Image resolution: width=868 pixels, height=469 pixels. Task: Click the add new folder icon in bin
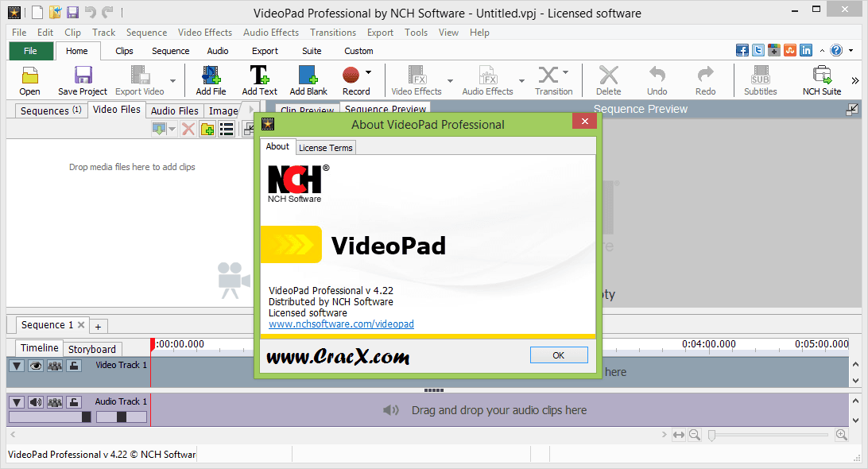[x=207, y=129]
